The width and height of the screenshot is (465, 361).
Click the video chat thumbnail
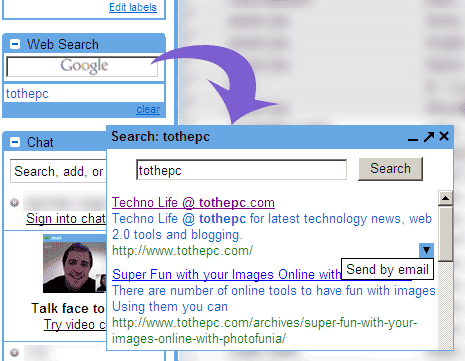click(x=75, y=263)
